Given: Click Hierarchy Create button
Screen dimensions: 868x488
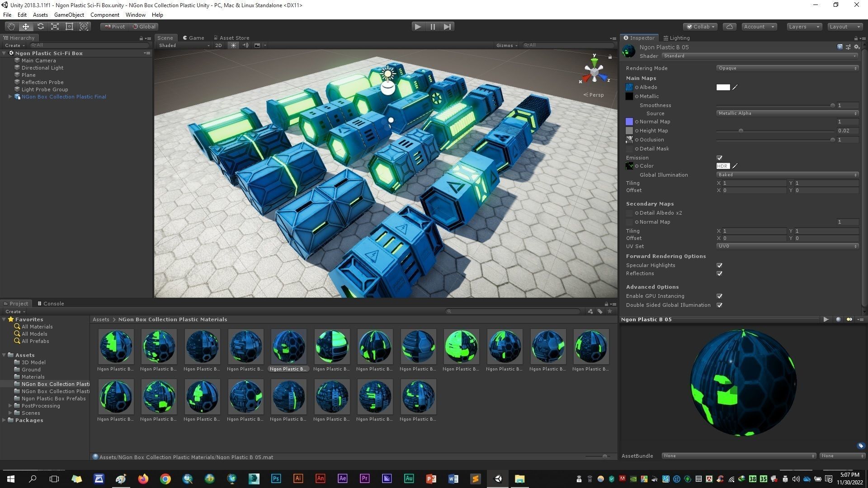Looking at the screenshot, I should [x=14, y=45].
